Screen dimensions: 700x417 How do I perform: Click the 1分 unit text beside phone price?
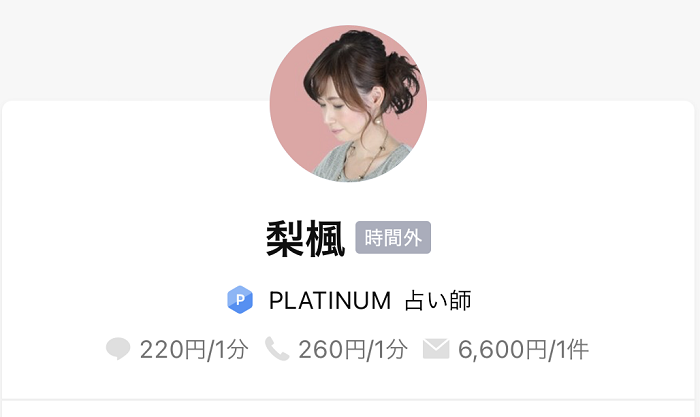[391, 349]
